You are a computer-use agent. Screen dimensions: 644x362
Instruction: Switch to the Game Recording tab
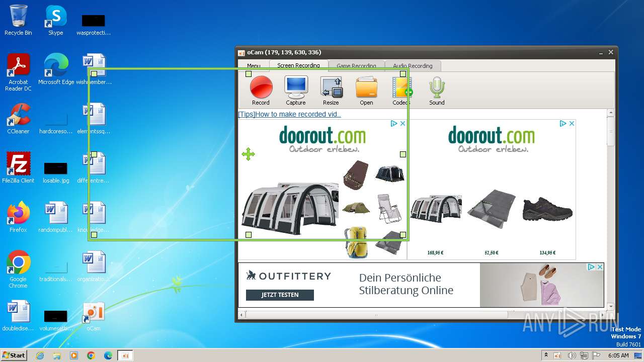(x=356, y=66)
